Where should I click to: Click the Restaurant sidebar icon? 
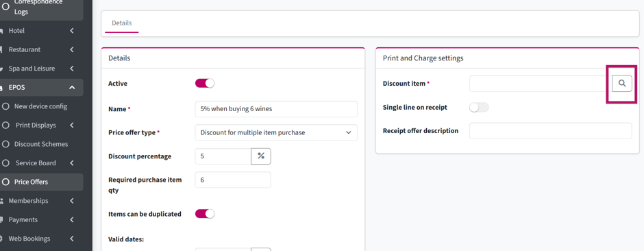tap(1, 49)
